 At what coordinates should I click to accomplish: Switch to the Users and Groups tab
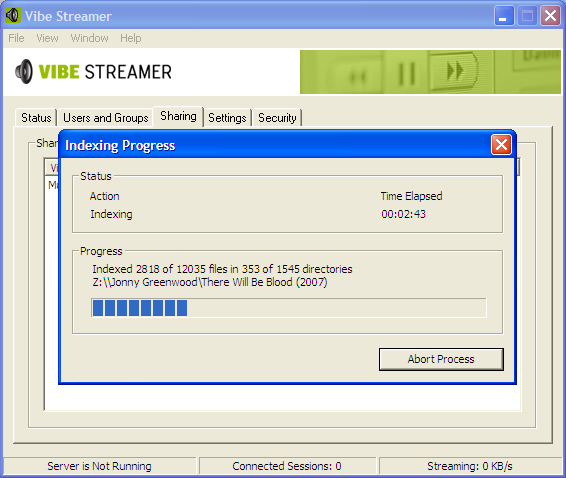pos(106,118)
